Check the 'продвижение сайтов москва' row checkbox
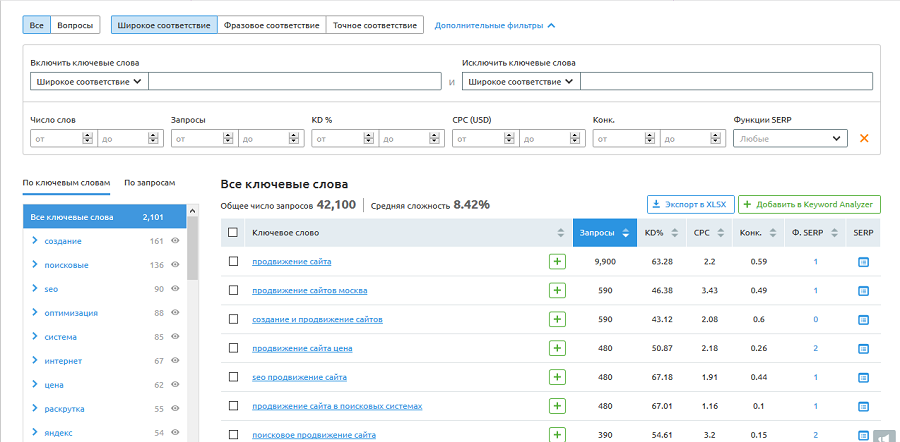Viewport: 900px width, 442px height. 233,290
